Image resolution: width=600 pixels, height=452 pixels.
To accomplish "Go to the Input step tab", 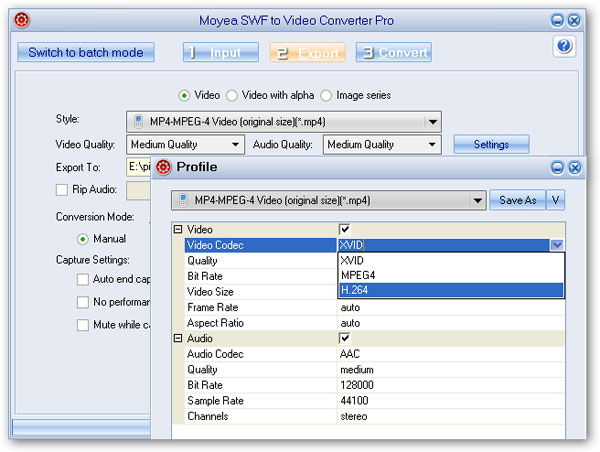I will [x=221, y=52].
